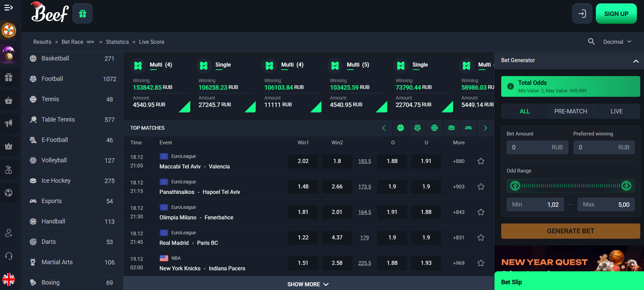Image resolution: width=644 pixels, height=290 pixels.
Task: Star the Real Madrid vs Paris BC match
Action: point(481,238)
